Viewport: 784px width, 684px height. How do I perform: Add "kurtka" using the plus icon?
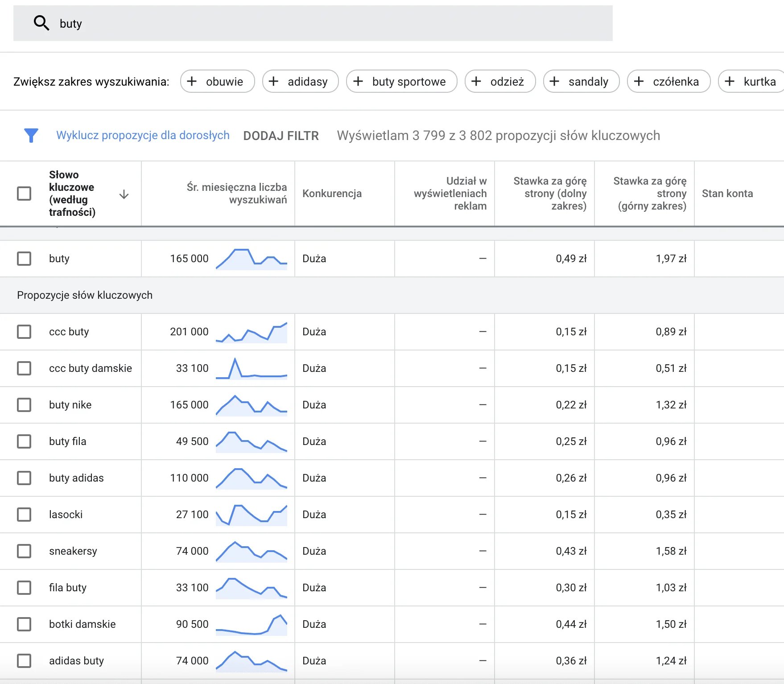(x=730, y=81)
